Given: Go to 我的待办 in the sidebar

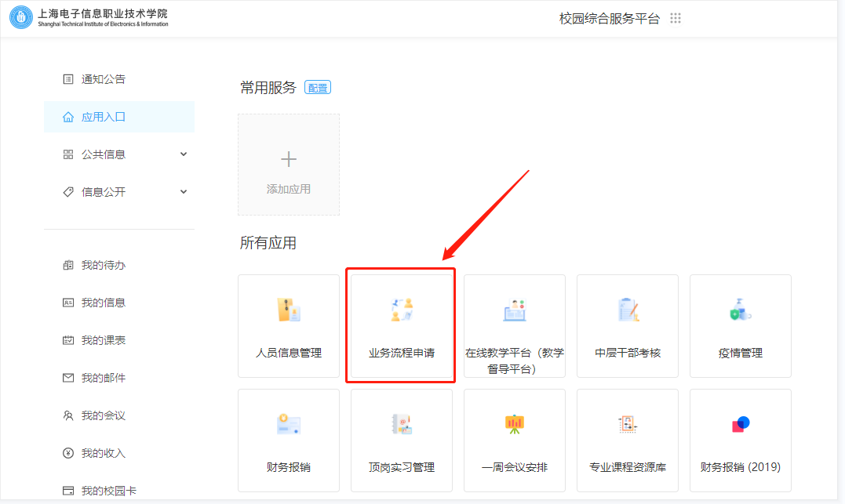Looking at the screenshot, I should click(x=103, y=265).
